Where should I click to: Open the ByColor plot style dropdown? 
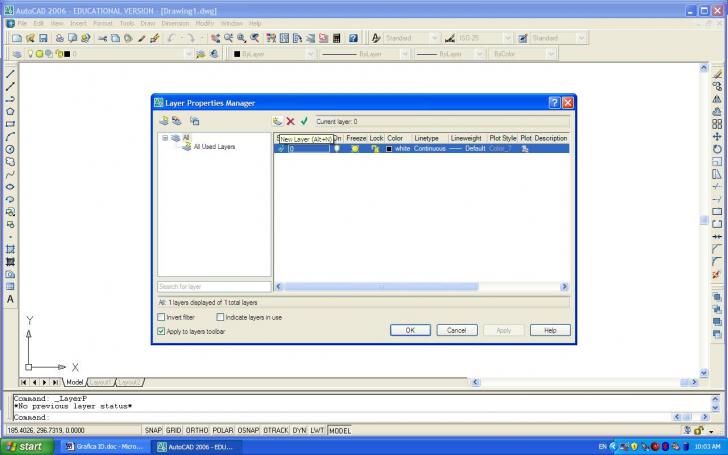[x=551, y=54]
